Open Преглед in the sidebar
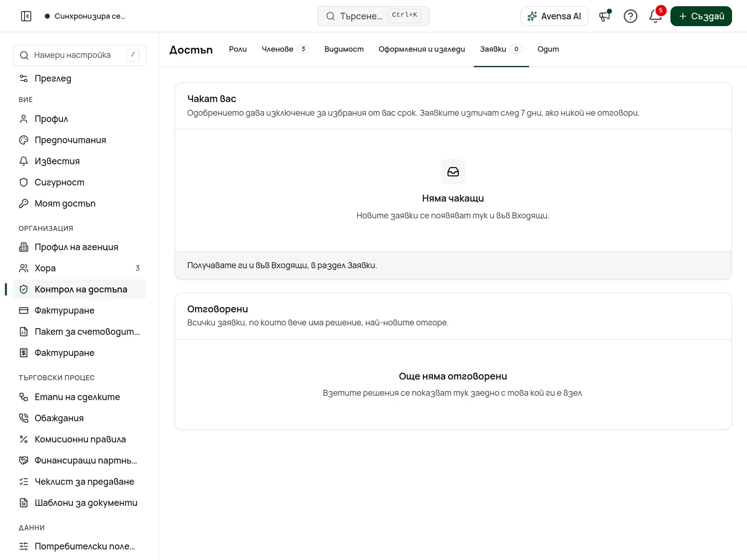Viewport: 747px width, 560px height. [x=79, y=78]
